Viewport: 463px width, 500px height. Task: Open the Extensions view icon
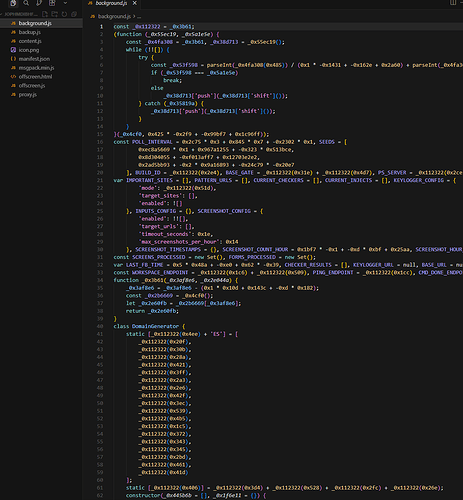(x=52, y=3)
